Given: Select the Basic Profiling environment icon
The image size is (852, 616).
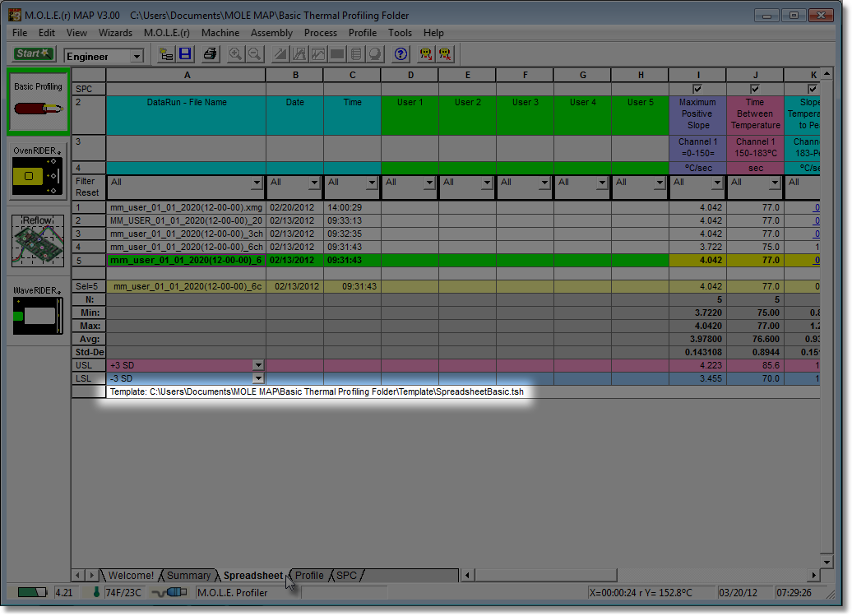Looking at the screenshot, I should [x=38, y=102].
